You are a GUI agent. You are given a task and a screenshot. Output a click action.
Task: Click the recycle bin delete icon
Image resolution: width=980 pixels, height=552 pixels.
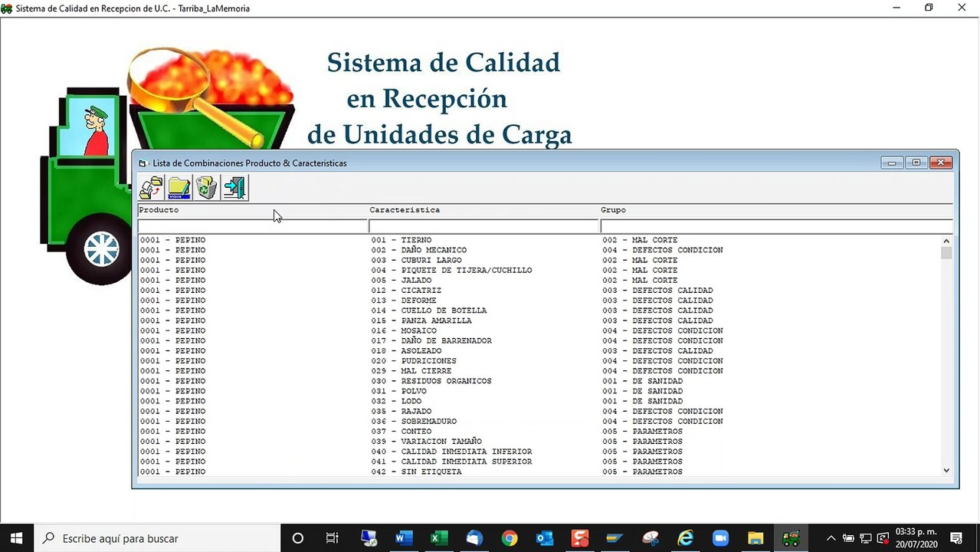[207, 188]
